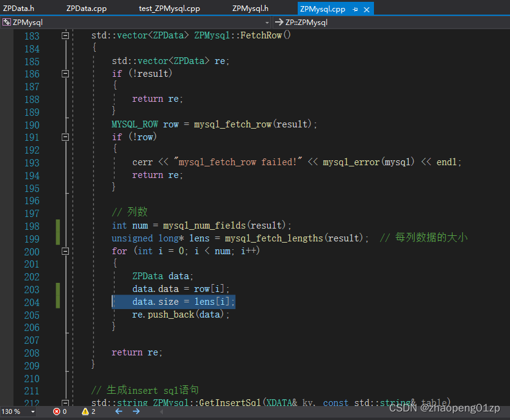Click the warnings indicator showing 2
510x420 pixels.
click(x=89, y=411)
